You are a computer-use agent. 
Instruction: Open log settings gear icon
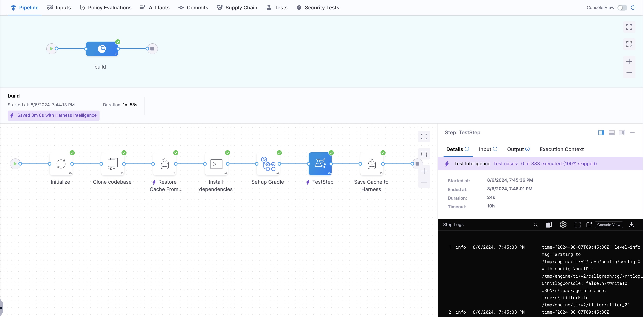(x=563, y=224)
